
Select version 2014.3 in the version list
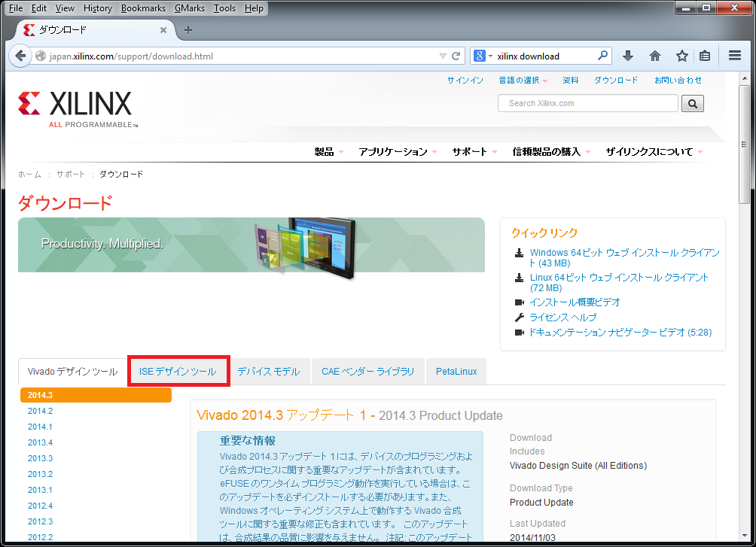pyautogui.click(x=96, y=395)
